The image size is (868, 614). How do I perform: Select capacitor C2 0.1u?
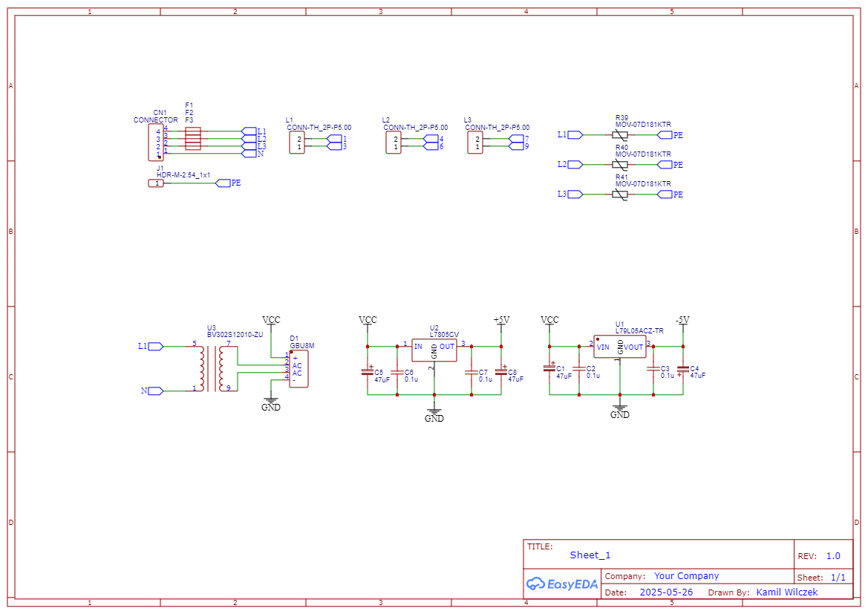pyautogui.click(x=580, y=368)
